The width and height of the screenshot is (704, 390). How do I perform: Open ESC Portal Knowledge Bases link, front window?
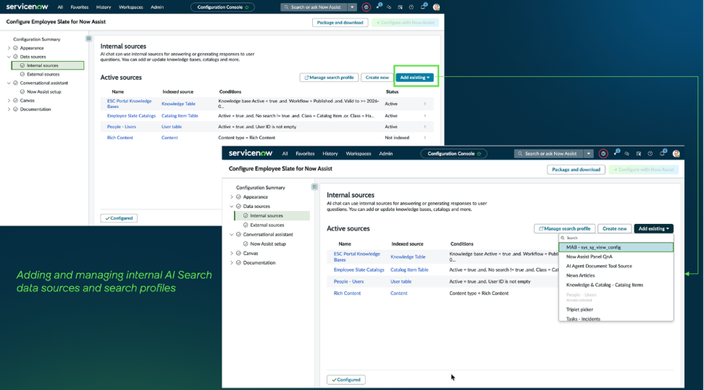click(356, 257)
